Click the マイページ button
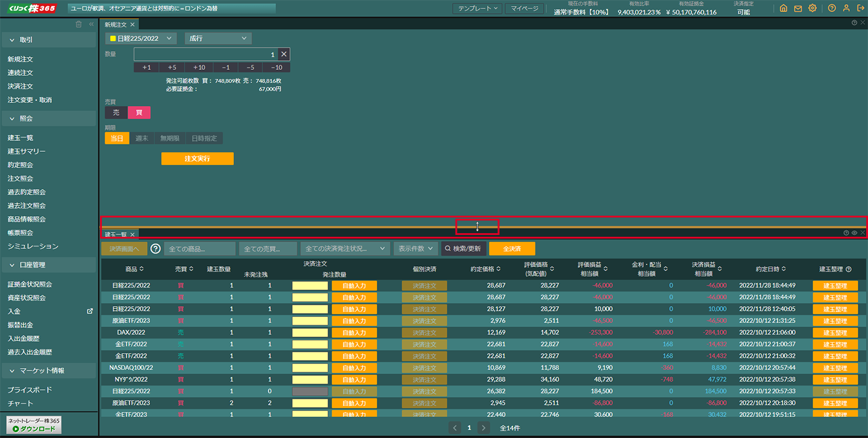 point(524,8)
